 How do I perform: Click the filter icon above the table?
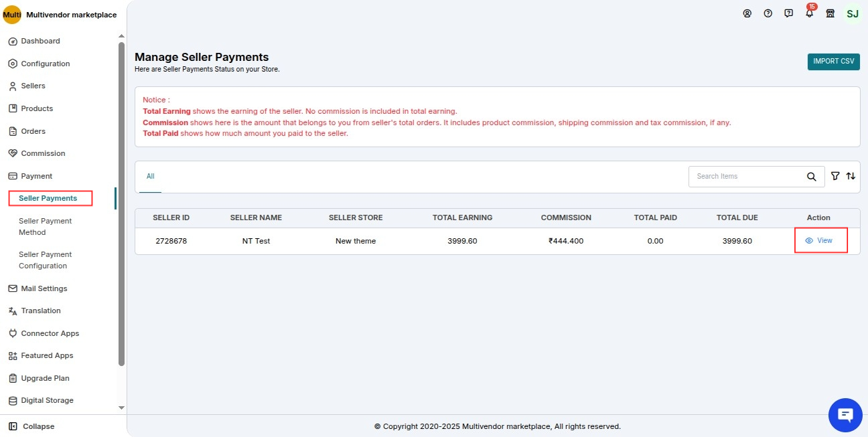click(x=835, y=176)
